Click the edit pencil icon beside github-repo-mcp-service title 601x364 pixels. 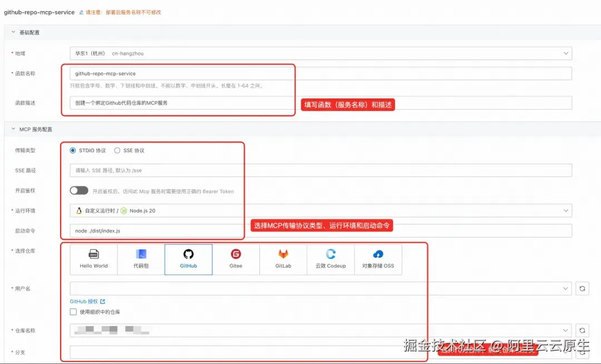tap(81, 12)
